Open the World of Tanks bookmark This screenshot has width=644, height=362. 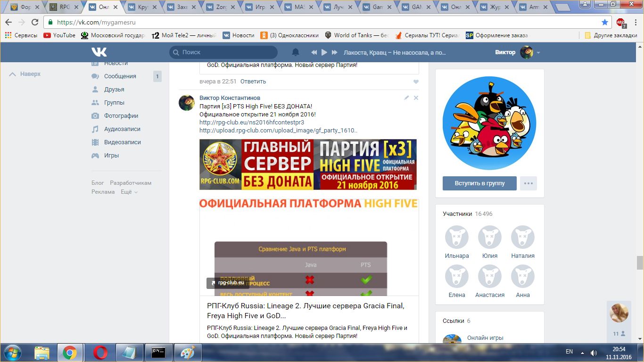coord(357,35)
